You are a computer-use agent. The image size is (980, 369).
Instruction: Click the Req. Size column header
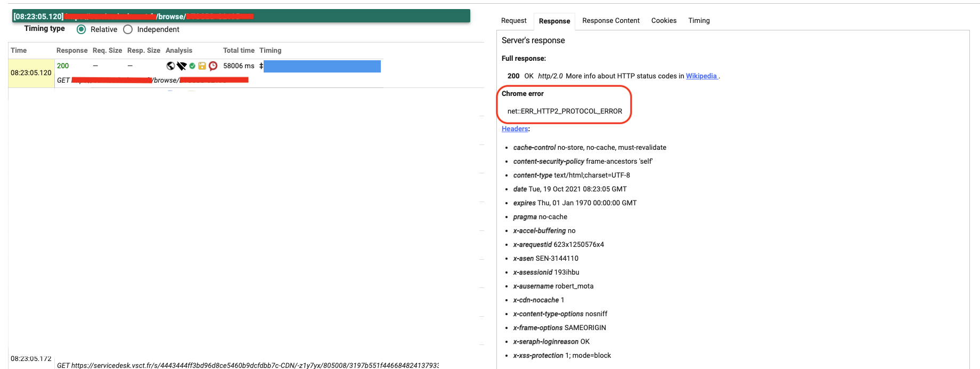[107, 51]
